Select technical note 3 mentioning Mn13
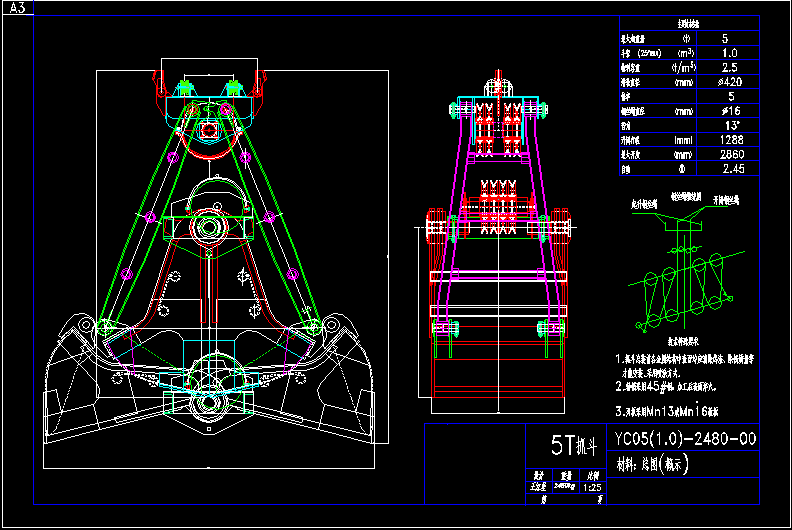This screenshot has height=530, width=792. click(x=667, y=412)
